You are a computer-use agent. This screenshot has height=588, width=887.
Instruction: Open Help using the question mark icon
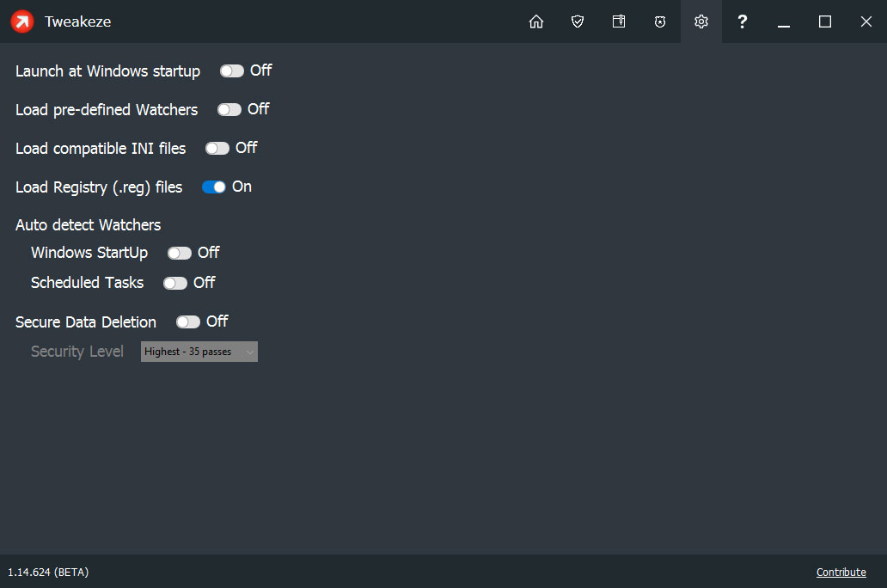coord(743,21)
